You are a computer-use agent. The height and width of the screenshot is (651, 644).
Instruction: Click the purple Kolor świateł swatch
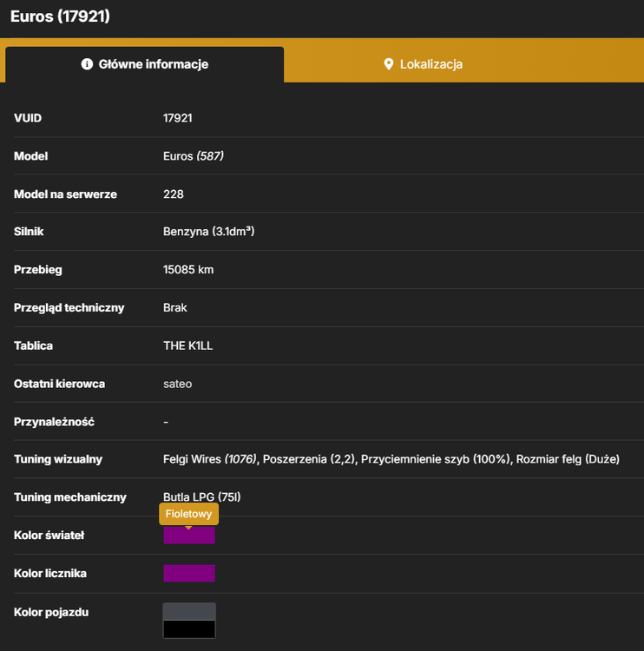click(x=189, y=536)
